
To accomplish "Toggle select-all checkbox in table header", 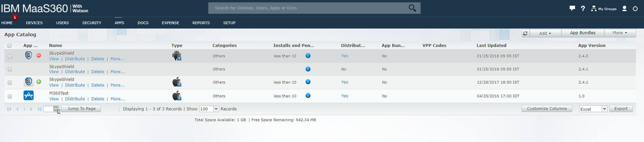I will click(9, 46).
